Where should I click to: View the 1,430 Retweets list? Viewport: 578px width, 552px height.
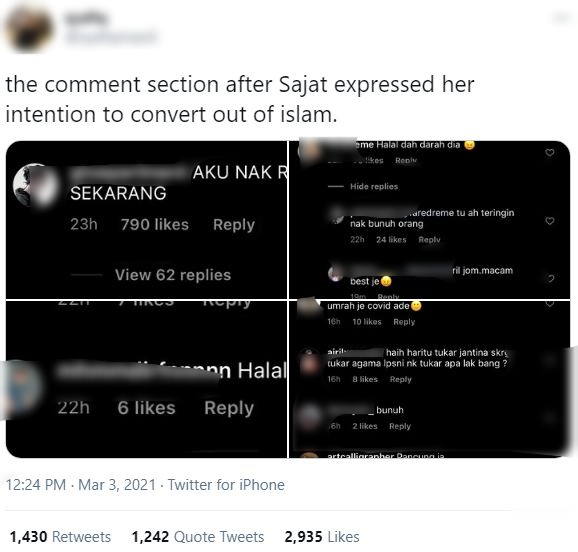[x=60, y=537]
